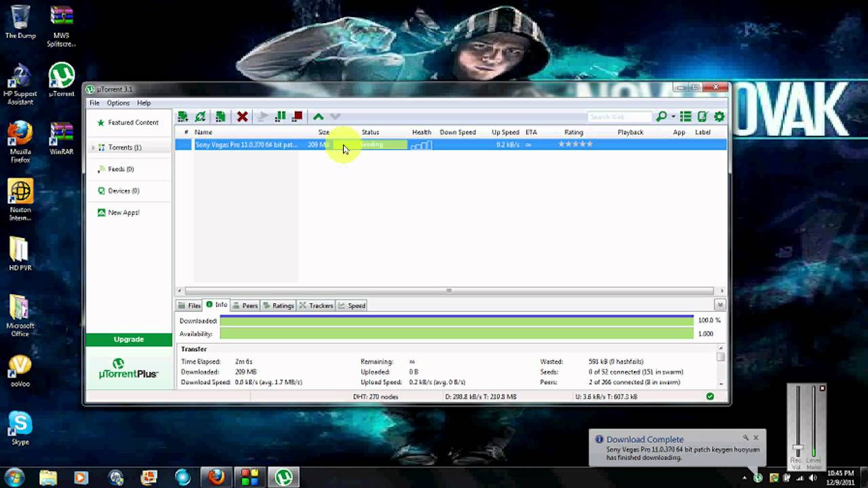Click the Windows Start button
The width and height of the screenshot is (868, 488).
[x=14, y=476]
